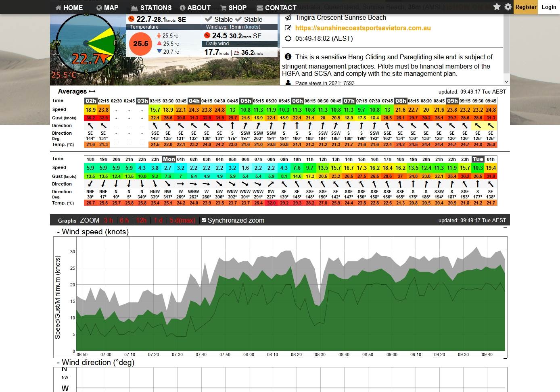The height and width of the screenshot is (392, 560).
Task: Click the orange 25.5 temperature circle
Action: tap(140, 44)
